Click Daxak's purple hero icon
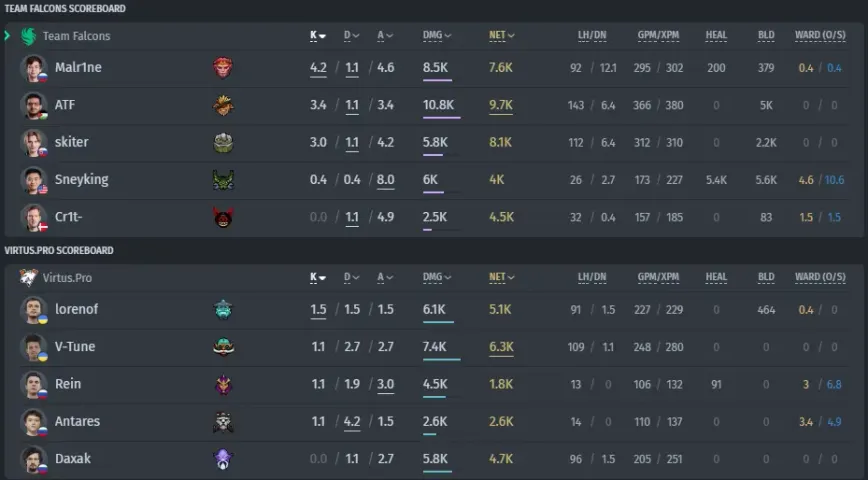 [223, 459]
